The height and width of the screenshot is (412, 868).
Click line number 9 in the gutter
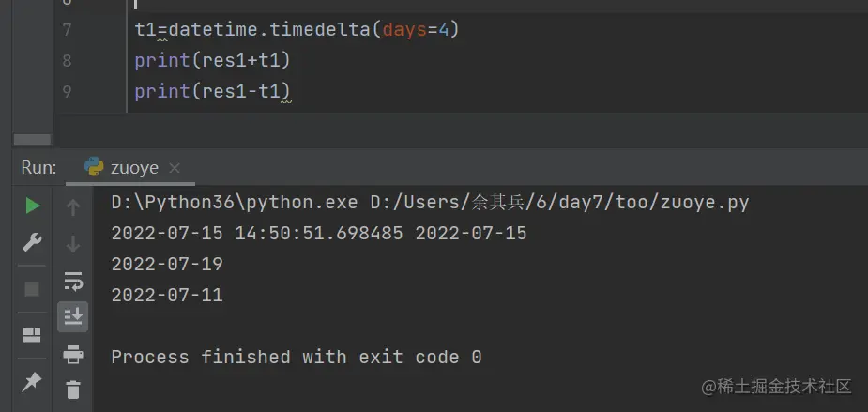pyautogui.click(x=66, y=91)
